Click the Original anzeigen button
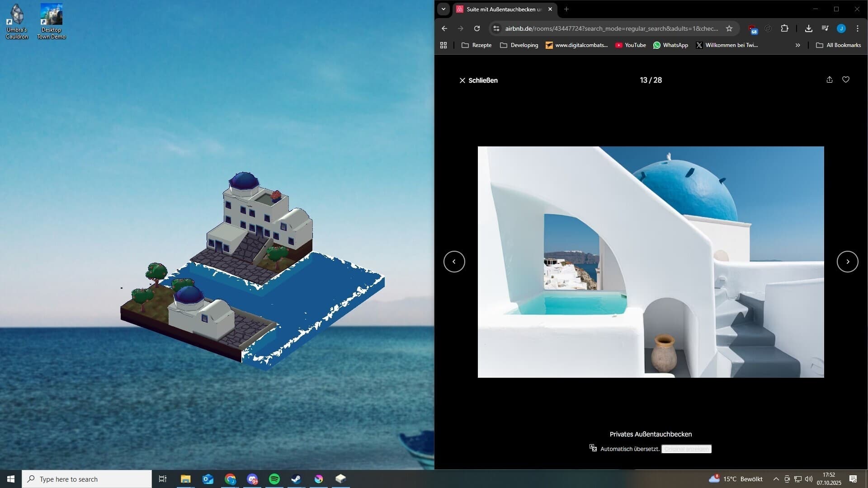 (686, 449)
